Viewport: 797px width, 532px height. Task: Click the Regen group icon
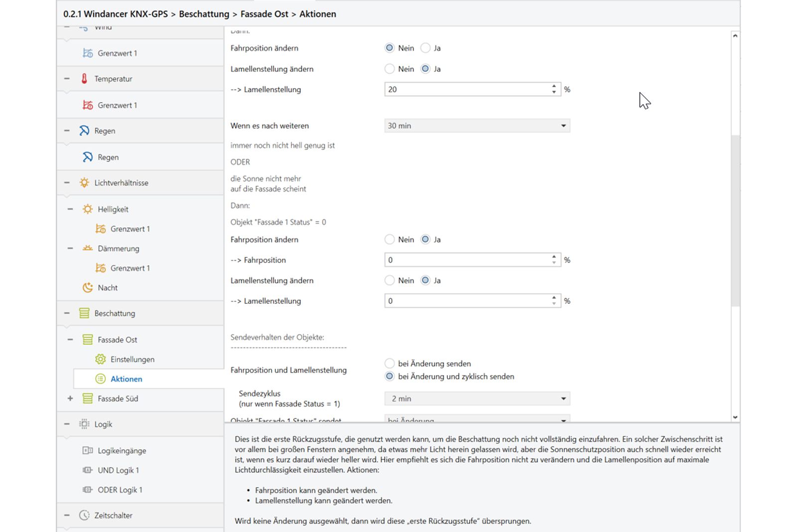coord(84,131)
